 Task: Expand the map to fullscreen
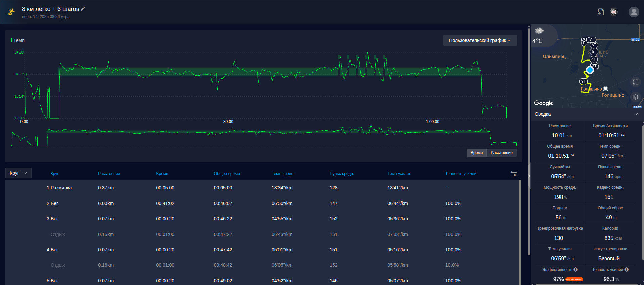pos(635,82)
